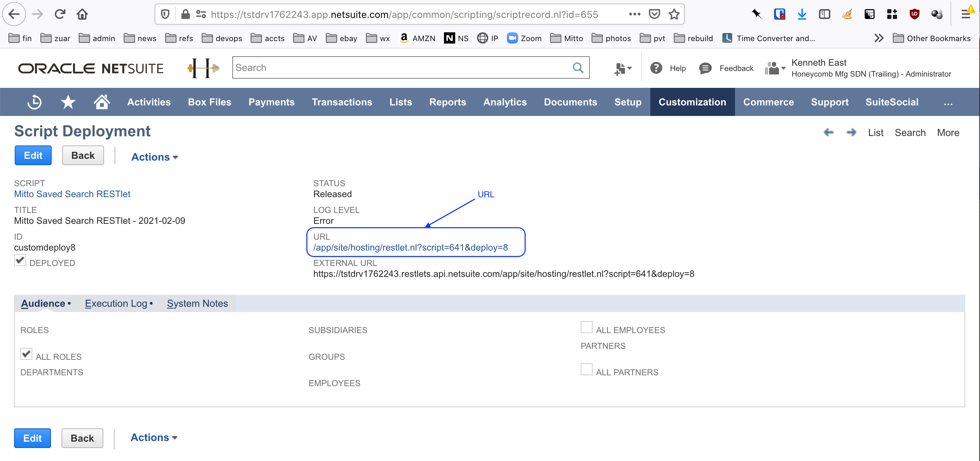The width and height of the screenshot is (980, 461).
Task: Open the Mitto Saved Search RESTlet link
Action: pyautogui.click(x=72, y=194)
